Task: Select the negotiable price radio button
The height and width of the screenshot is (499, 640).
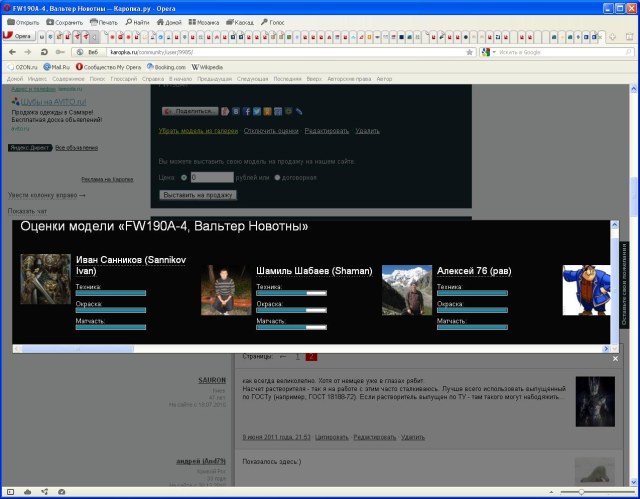Action: pos(277,177)
